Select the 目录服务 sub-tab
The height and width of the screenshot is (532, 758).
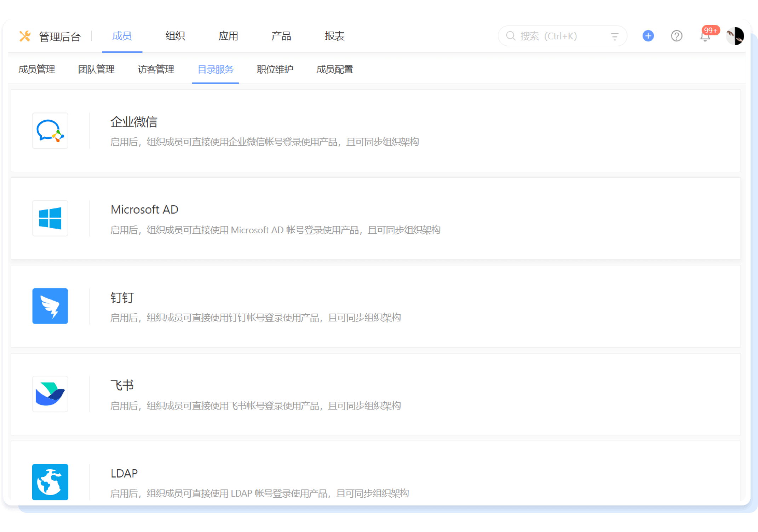(216, 69)
